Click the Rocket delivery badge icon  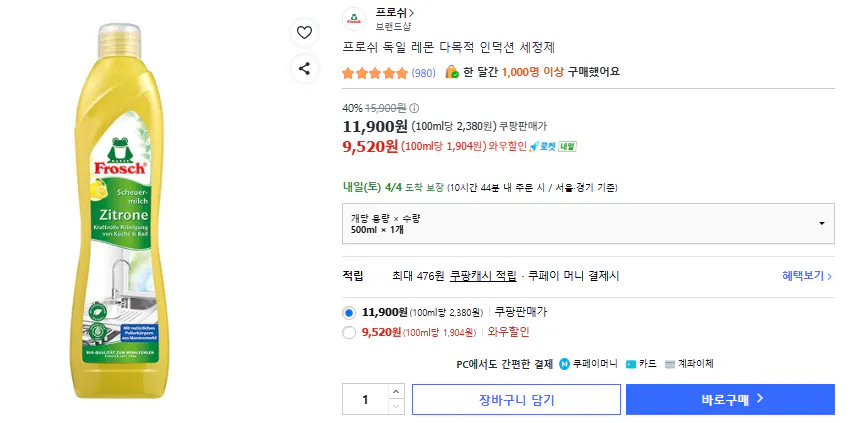tap(540, 147)
